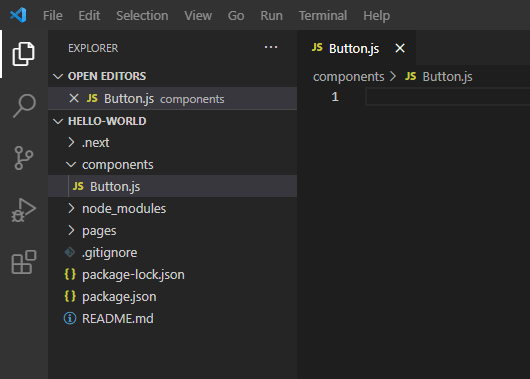Viewport: 530px width, 379px height.
Task: Close Button.js in Open Editors list
Action: pyautogui.click(x=74, y=98)
